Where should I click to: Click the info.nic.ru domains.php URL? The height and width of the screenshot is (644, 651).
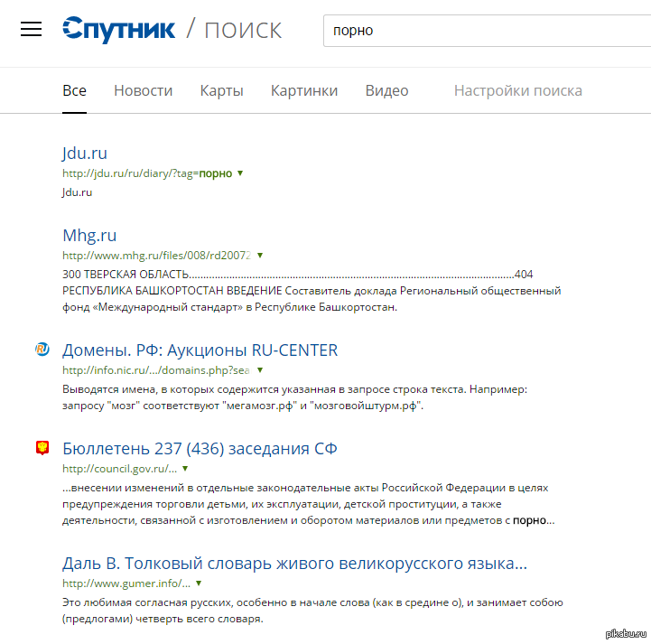[155, 370]
